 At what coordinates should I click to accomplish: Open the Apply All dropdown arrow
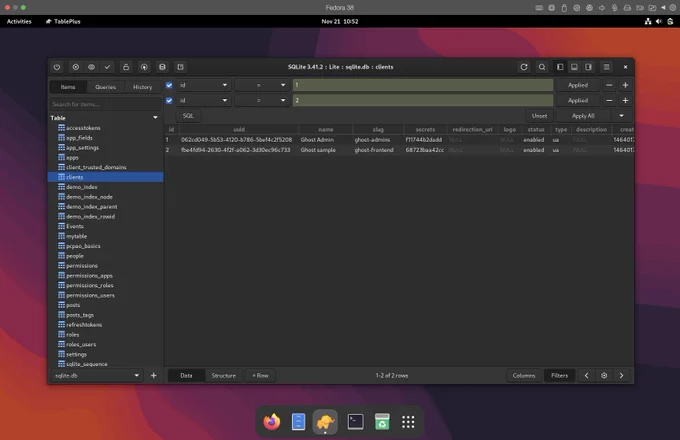click(x=621, y=116)
